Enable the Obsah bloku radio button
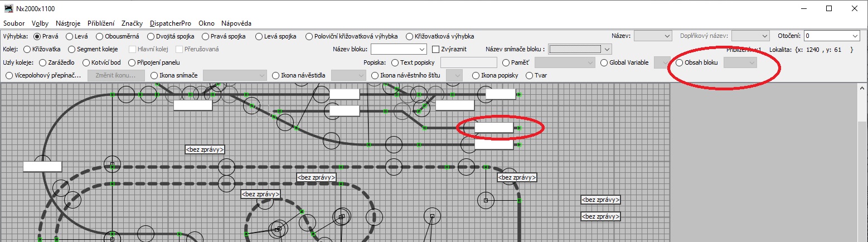This screenshot has height=242, width=868. 679,62
